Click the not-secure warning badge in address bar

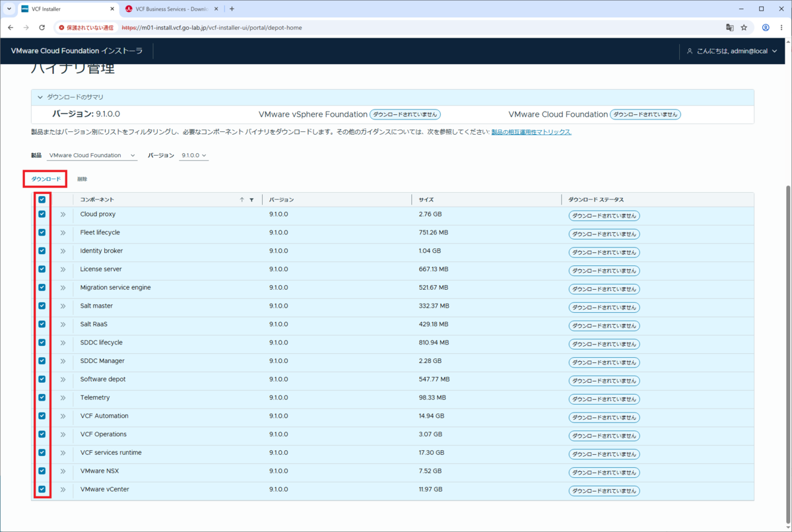click(86, 28)
